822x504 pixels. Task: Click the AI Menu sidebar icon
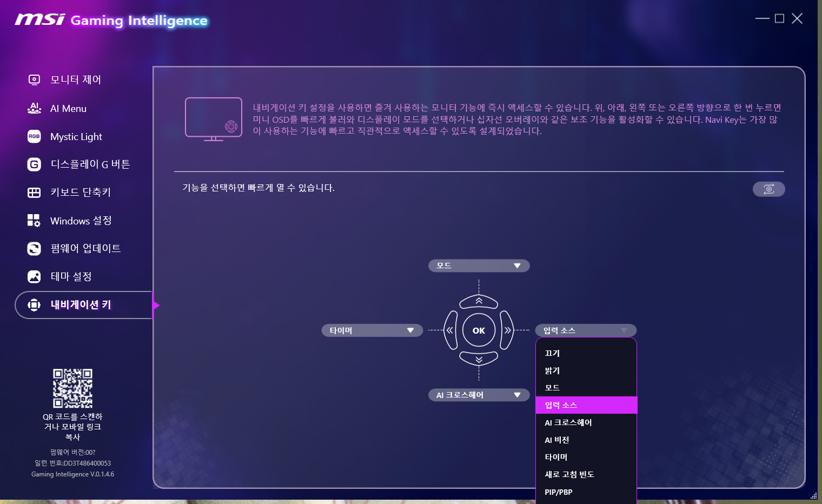click(x=34, y=108)
